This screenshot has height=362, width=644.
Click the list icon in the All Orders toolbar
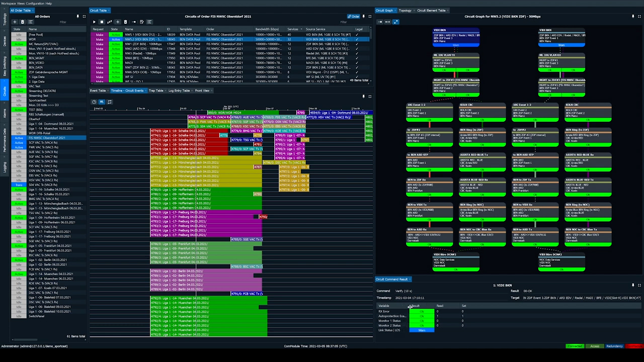coord(30,22)
